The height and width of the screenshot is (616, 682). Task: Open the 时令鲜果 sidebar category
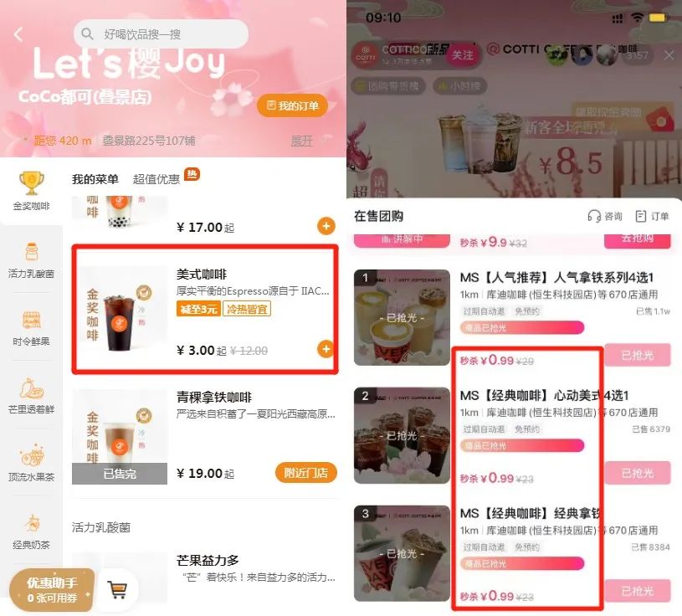(31, 328)
